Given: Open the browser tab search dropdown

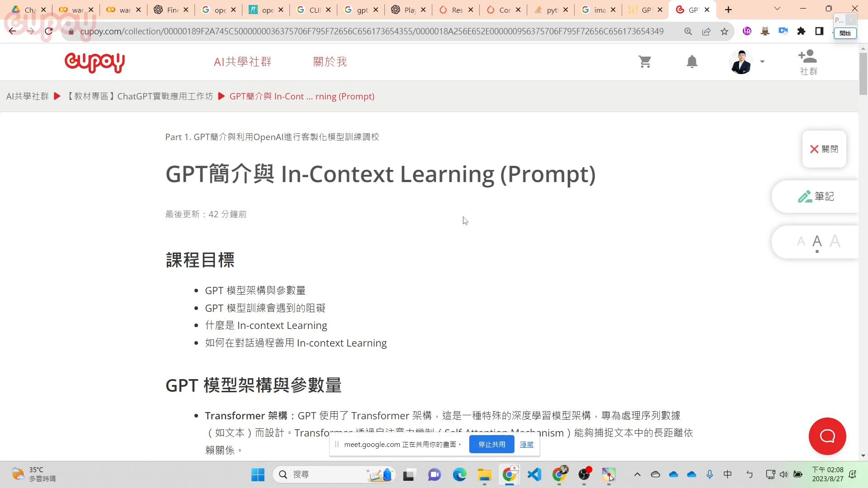Looking at the screenshot, I should [x=777, y=9].
